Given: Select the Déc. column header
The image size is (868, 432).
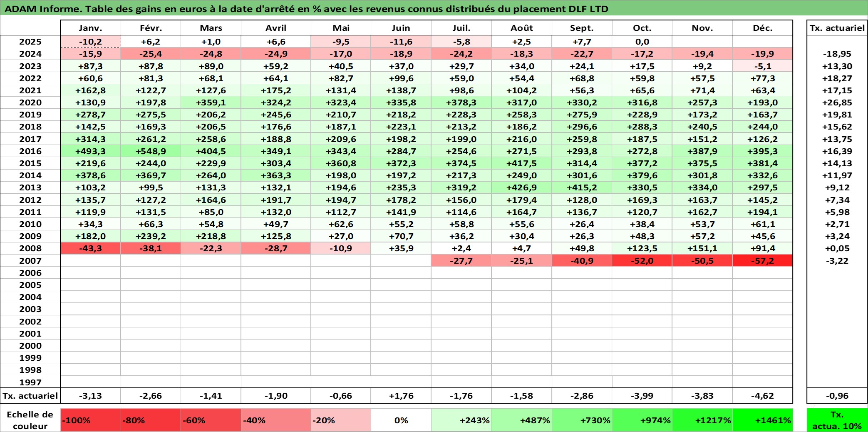Looking at the screenshot, I should [x=762, y=28].
